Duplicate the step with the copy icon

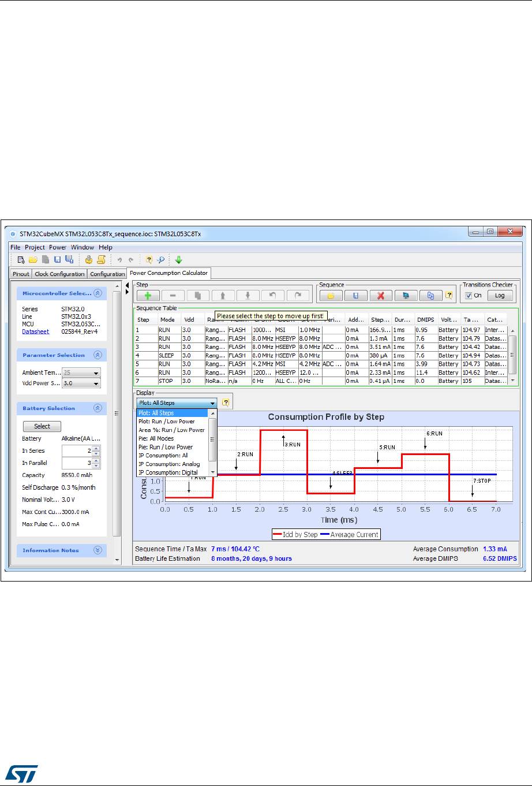tap(198, 295)
